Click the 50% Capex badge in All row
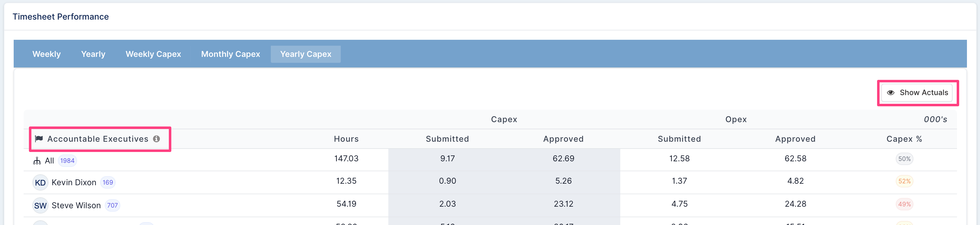The height and width of the screenshot is (225, 980). [x=904, y=159]
